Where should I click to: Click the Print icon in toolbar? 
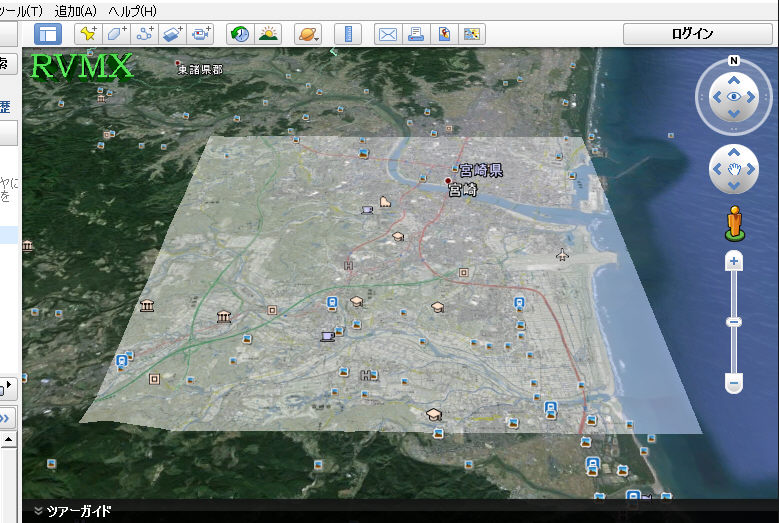pos(416,34)
